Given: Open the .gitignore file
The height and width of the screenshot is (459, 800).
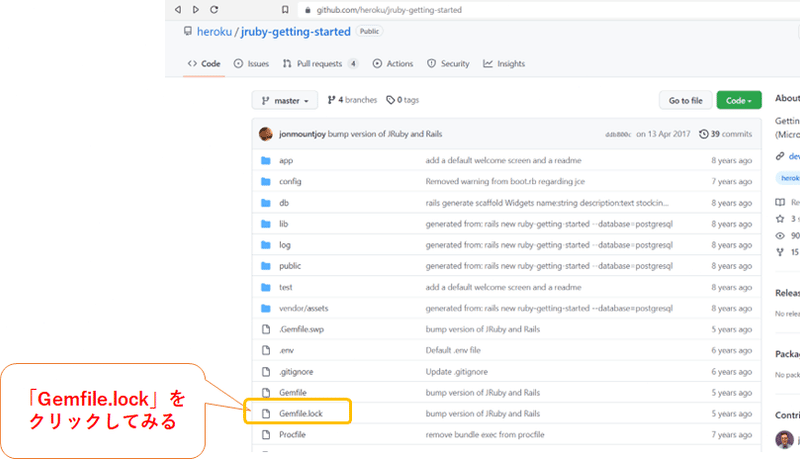Looking at the screenshot, I should pos(296,372).
